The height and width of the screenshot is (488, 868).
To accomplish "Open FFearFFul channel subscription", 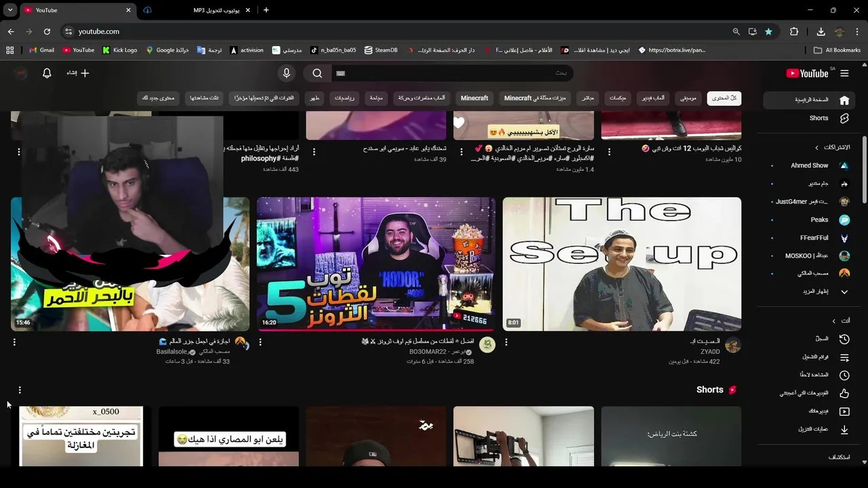I will click(x=810, y=238).
